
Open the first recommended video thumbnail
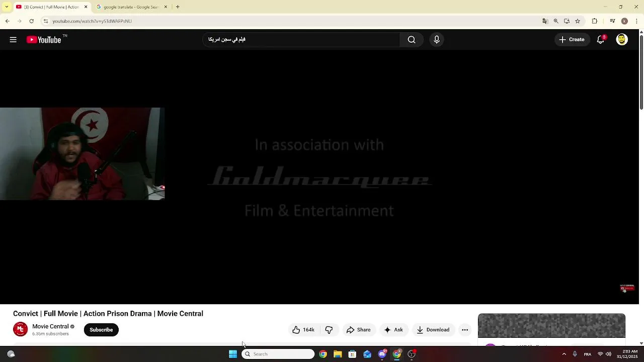pyautogui.click(x=551, y=326)
